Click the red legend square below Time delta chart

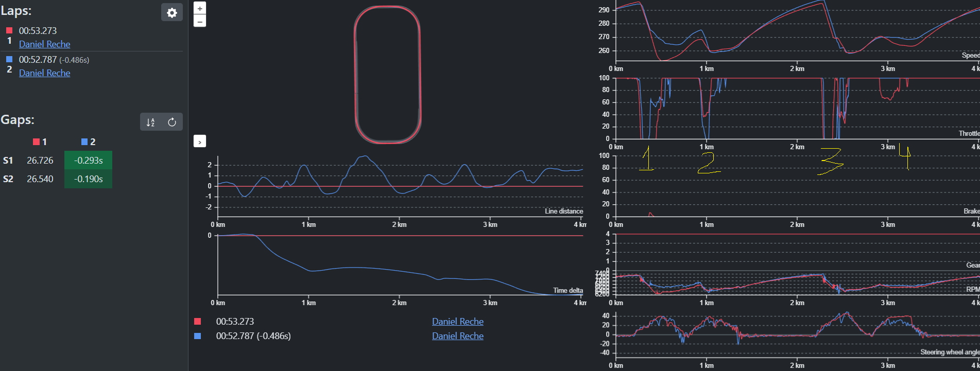click(x=197, y=322)
